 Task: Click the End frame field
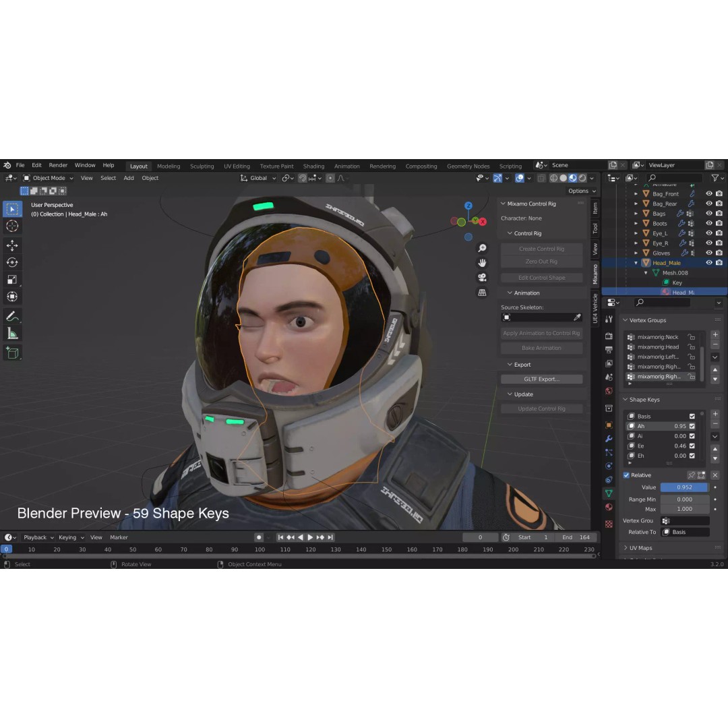click(576, 538)
